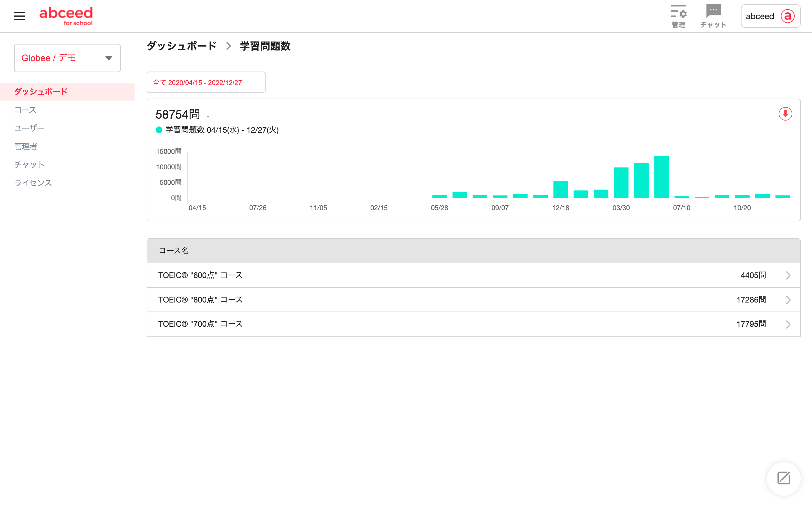Click the abceed user account button

(760, 16)
